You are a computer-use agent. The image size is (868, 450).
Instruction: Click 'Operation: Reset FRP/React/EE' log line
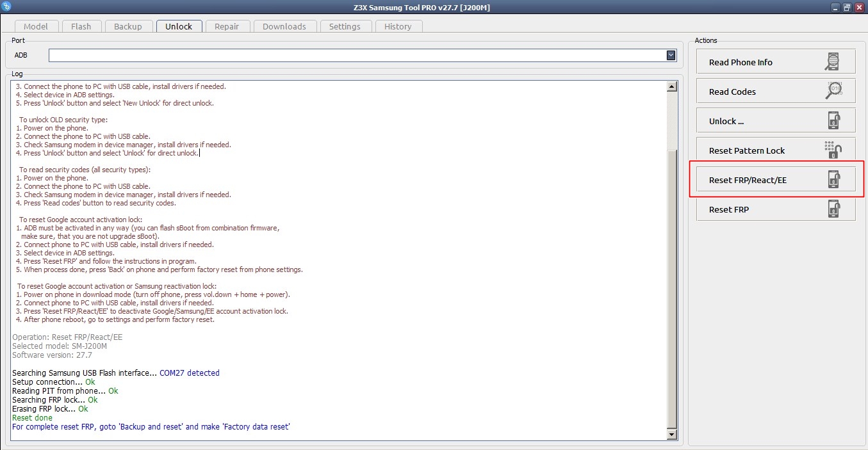click(x=67, y=337)
